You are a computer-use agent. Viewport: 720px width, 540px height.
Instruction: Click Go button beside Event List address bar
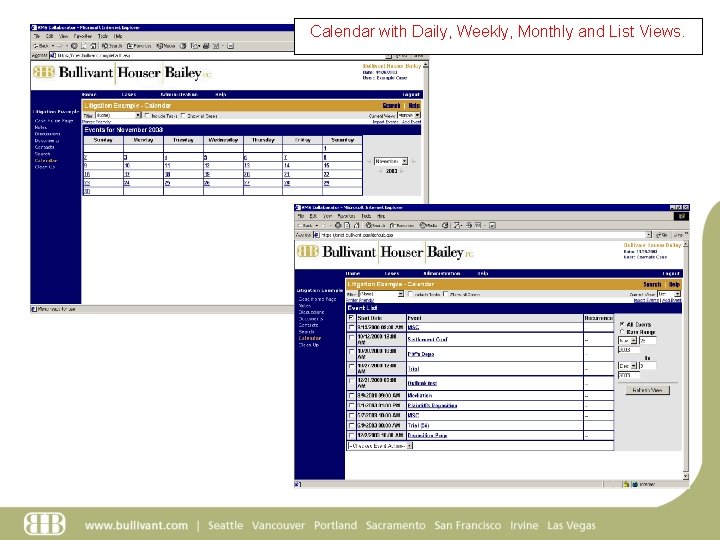662,235
